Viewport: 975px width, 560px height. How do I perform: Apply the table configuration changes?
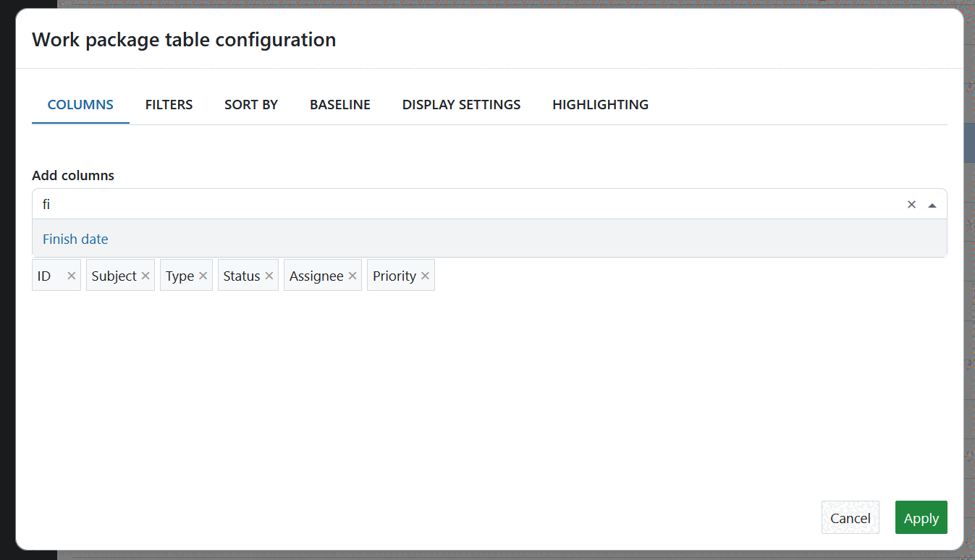click(x=921, y=517)
